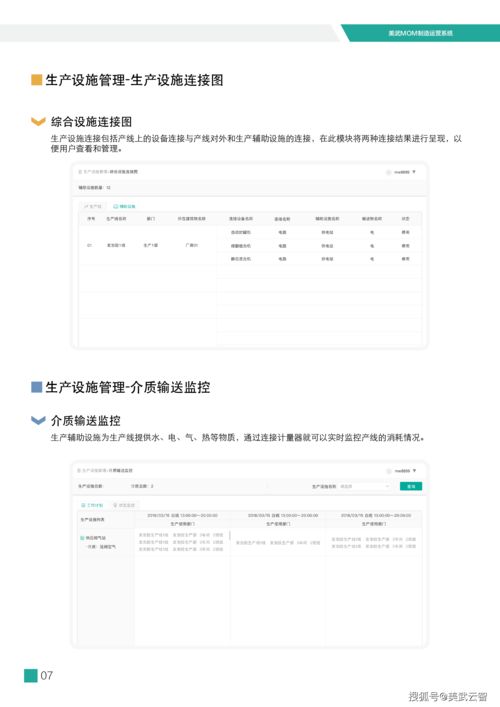
Task: Click the 序号 column header
Action: [x=91, y=219]
